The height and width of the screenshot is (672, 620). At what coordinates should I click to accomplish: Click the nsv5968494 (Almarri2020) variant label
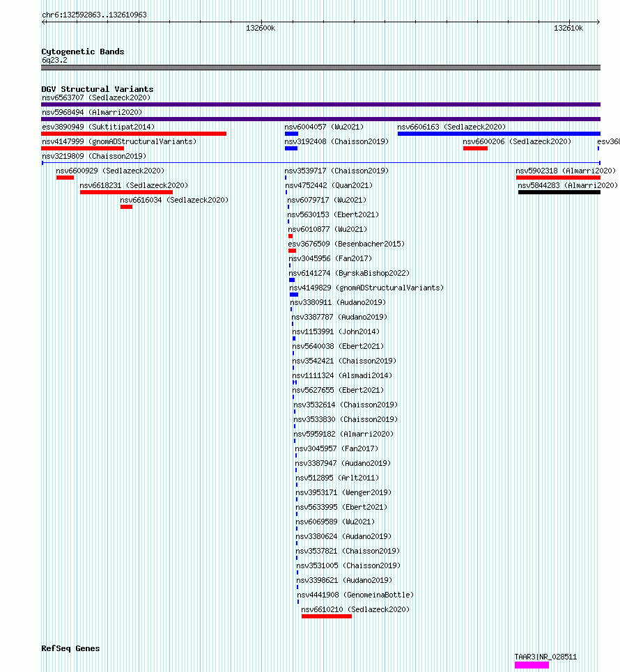pyautogui.click(x=92, y=112)
